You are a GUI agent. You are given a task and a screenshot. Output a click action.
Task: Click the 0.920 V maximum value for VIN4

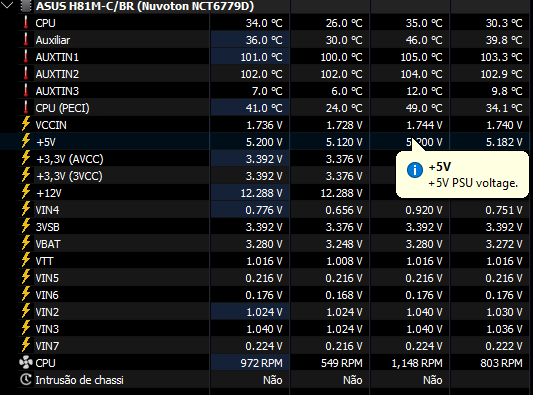424,210
